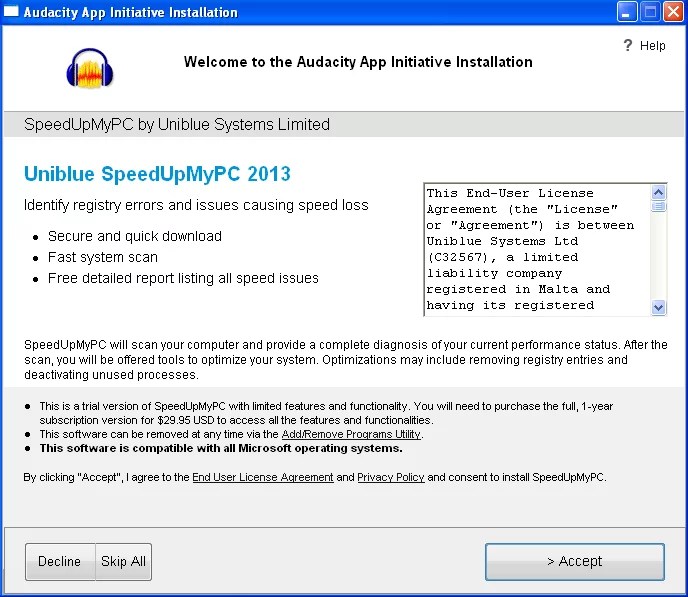
Task: Click the title bar text 'Audacity App Initiative Installation'
Action: click(131, 12)
